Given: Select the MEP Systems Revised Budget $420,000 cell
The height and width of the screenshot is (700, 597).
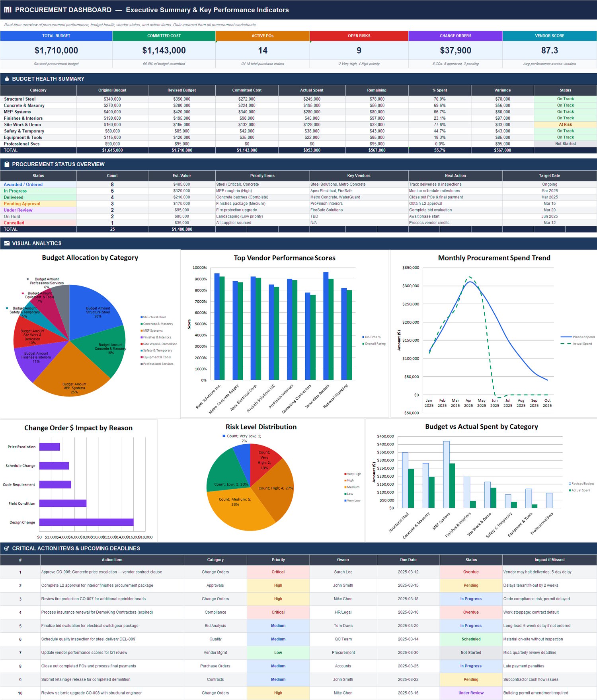Looking at the screenshot, I should click(x=181, y=112).
